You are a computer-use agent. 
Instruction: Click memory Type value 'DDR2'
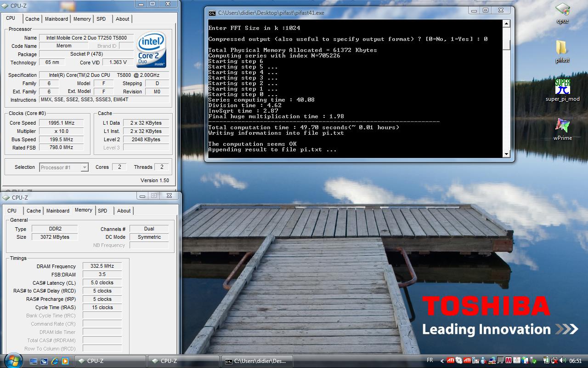pyautogui.click(x=55, y=229)
